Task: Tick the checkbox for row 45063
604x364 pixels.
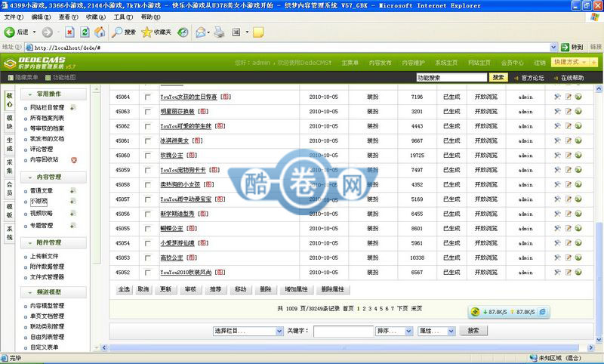Action: click(147, 112)
